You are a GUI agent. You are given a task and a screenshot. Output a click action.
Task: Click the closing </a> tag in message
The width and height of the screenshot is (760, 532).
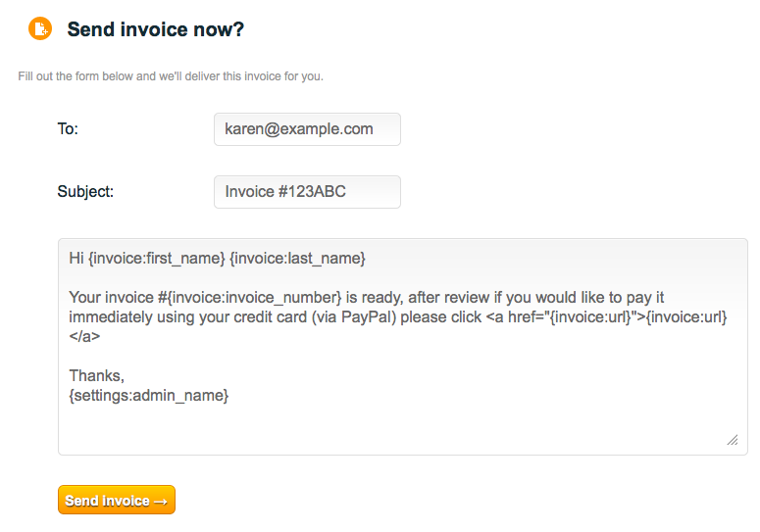pos(84,336)
